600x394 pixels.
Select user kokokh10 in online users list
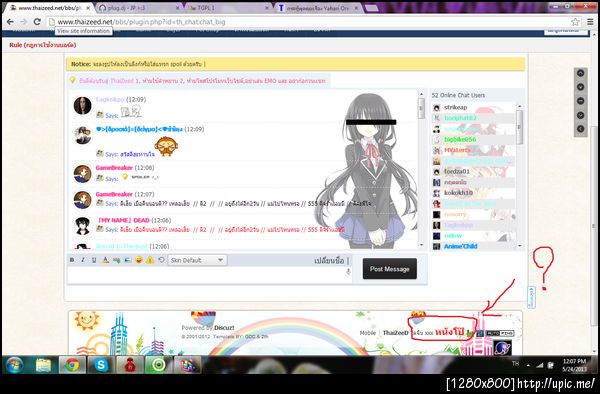pyautogui.click(x=458, y=193)
